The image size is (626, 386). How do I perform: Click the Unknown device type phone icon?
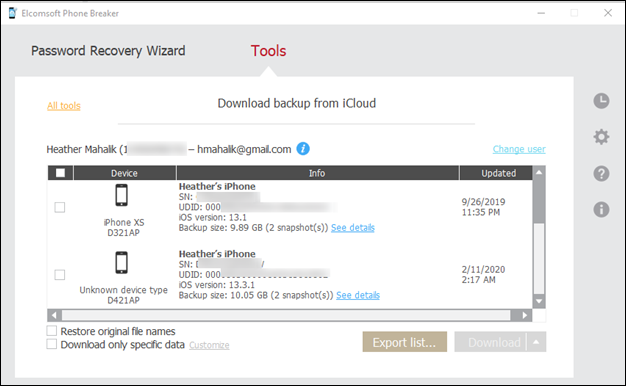122,262
